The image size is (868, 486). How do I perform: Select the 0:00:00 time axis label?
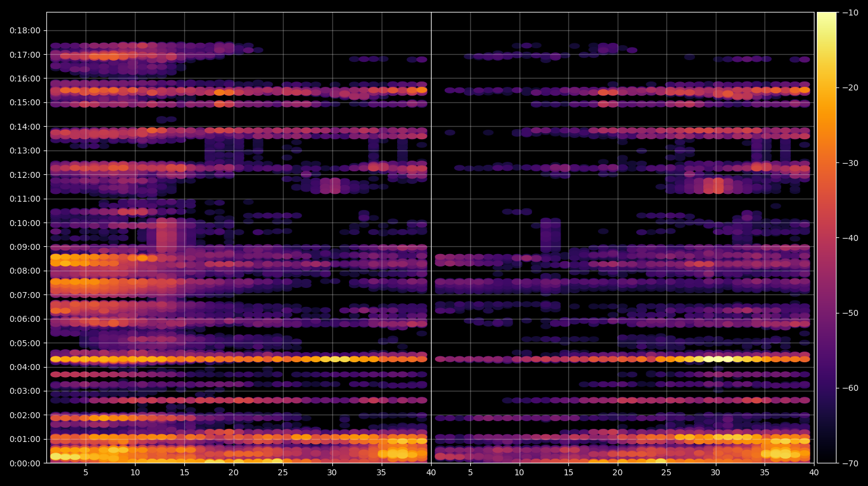point(25,463)
